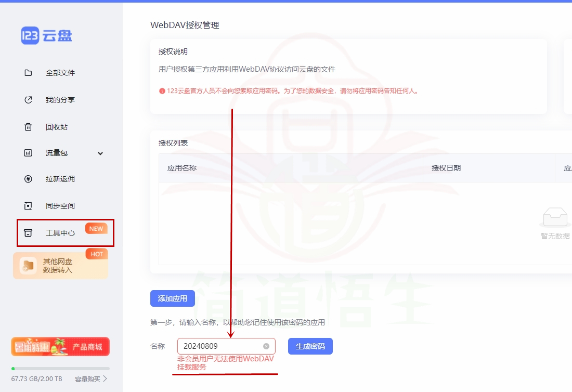Click the 第一步 instruction text

(x=238, y=322)
